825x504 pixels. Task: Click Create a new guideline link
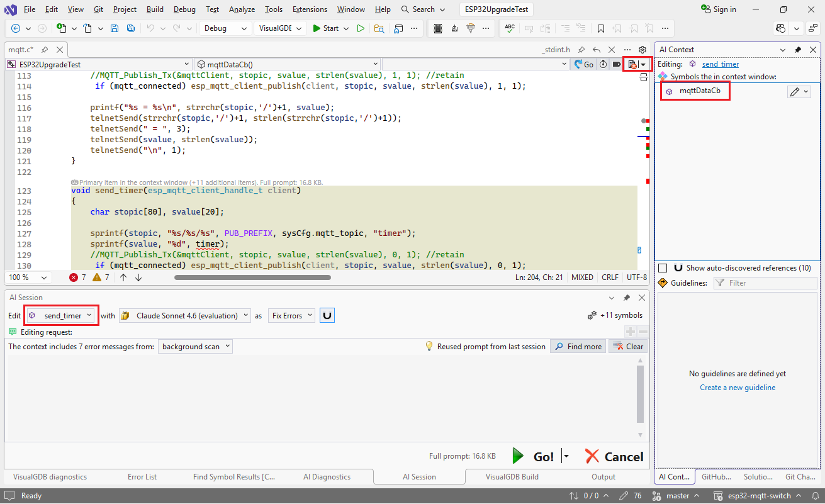pos(738,388)
